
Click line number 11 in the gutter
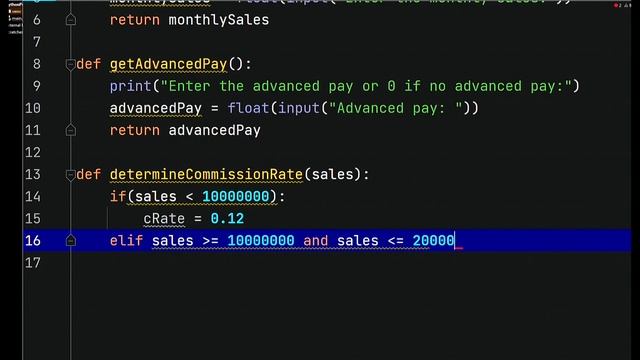click(33, 130)
